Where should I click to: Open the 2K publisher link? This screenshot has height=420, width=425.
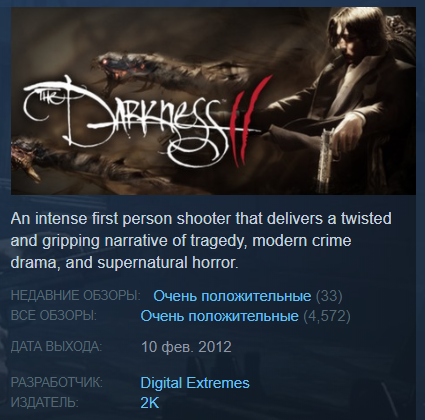point(150,403)
